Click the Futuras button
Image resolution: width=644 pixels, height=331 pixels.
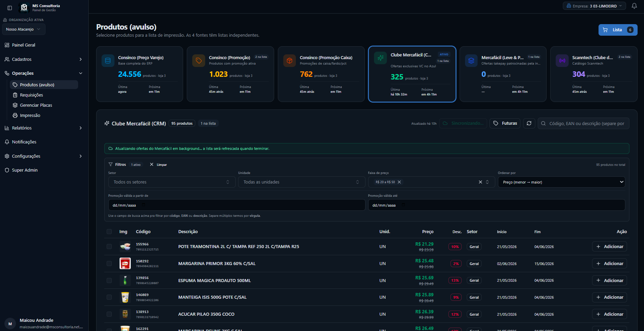(505, 123)
